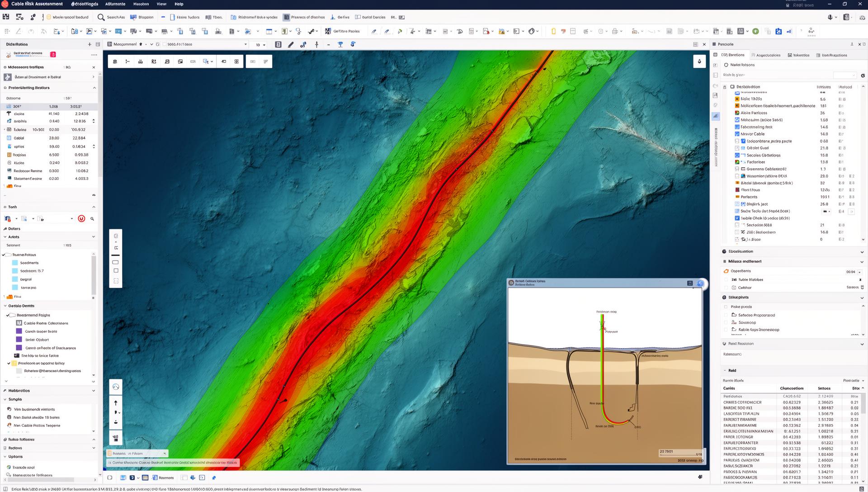This screenshot has height=492, width=868.
Task: Select the Mafet fotsons radio option
Action: (x=726, y=65)
